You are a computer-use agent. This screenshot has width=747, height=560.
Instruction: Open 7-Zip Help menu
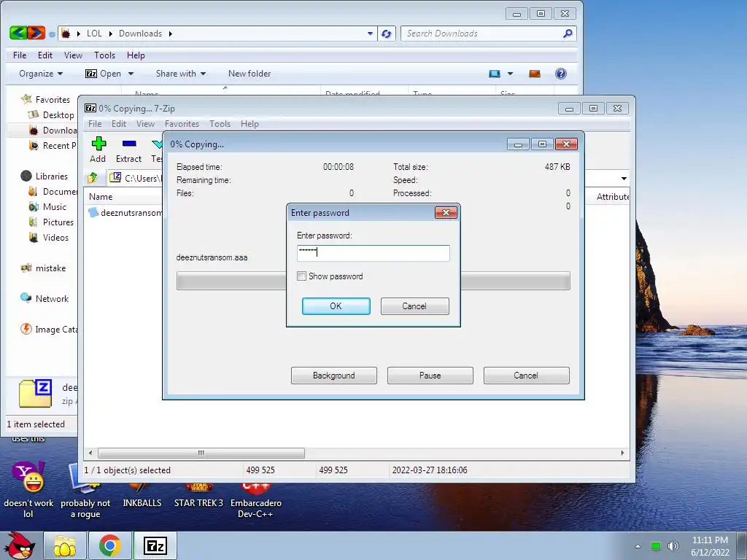pyautogui.click(x=249, y=124)
